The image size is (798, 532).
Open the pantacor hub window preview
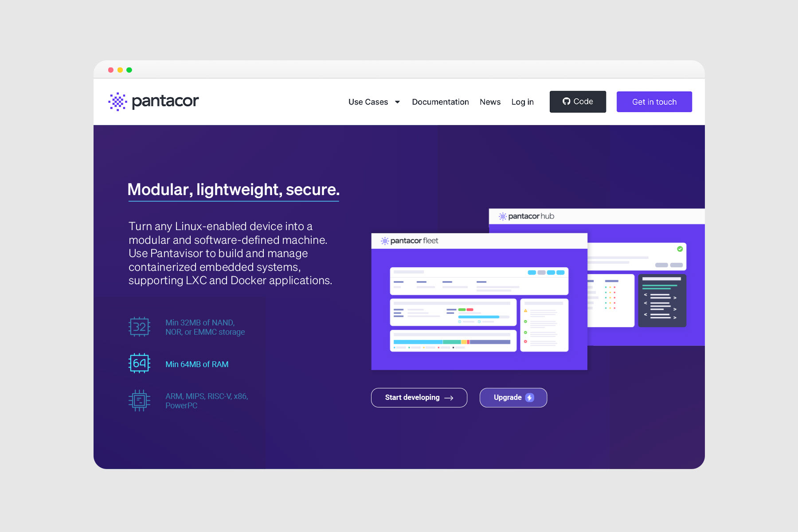(x=646, y=277)
